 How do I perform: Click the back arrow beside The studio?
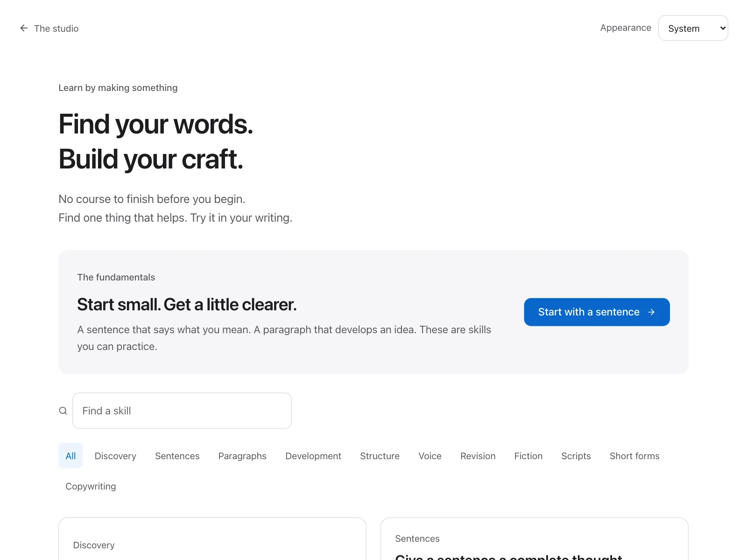click(x=24, y=28)
